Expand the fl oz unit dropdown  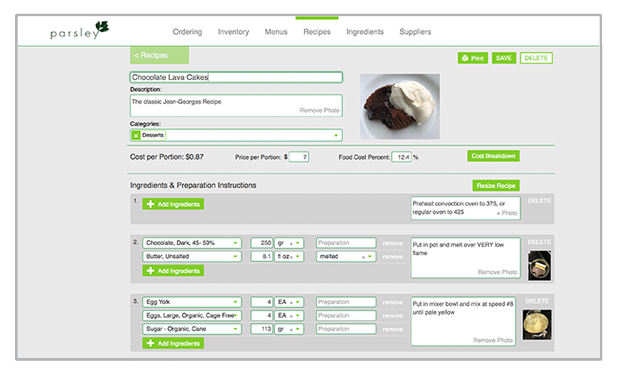click(298, 257)
